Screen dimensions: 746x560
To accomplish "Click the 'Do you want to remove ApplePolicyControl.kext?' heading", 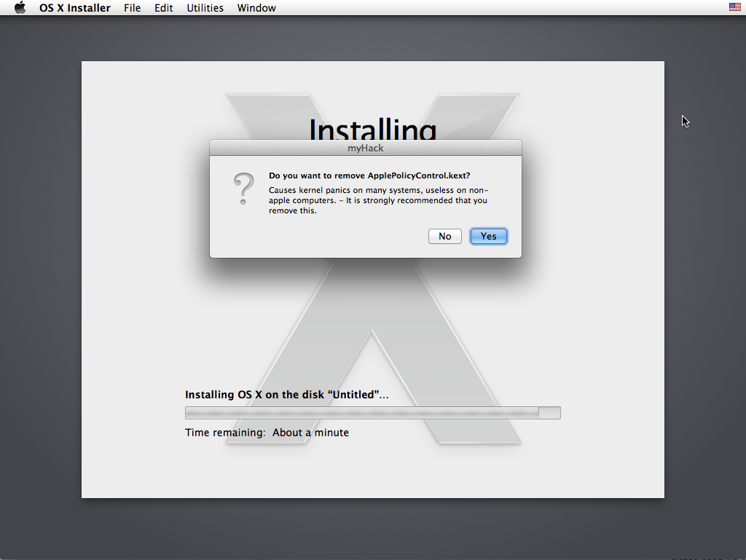I will [x=369, y=176].
